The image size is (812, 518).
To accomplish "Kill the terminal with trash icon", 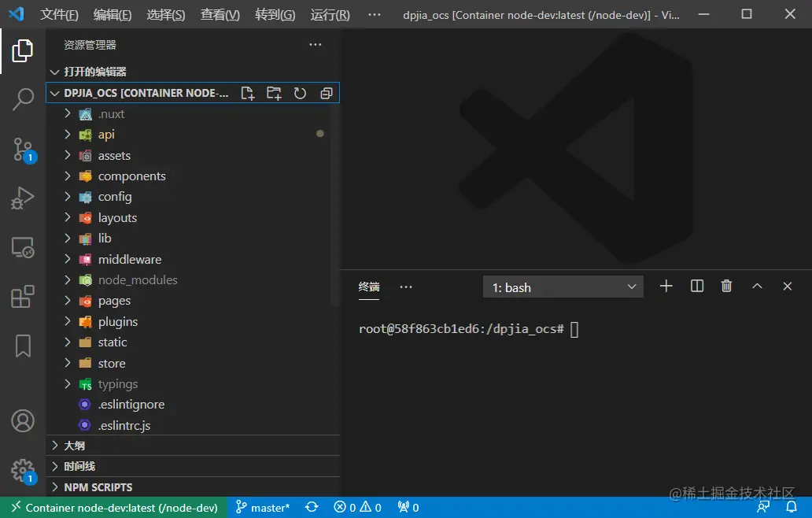I will 726,286.
